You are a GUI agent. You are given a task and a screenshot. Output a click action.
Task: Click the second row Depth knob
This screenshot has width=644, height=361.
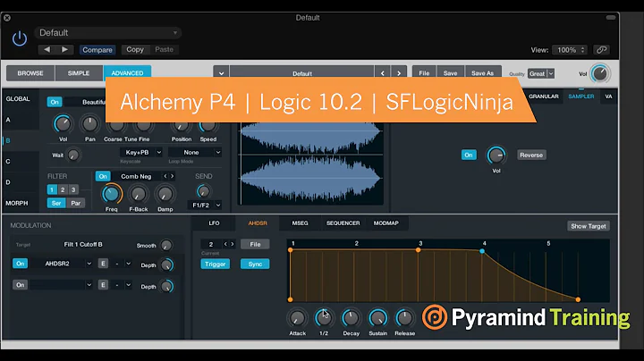pyautogui.click(x=166, y=286)
